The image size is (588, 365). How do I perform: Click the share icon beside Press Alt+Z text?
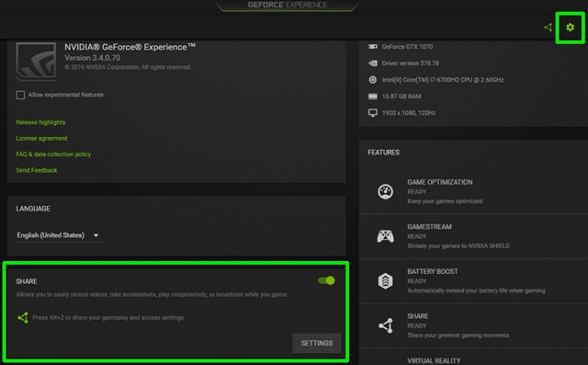23,318
